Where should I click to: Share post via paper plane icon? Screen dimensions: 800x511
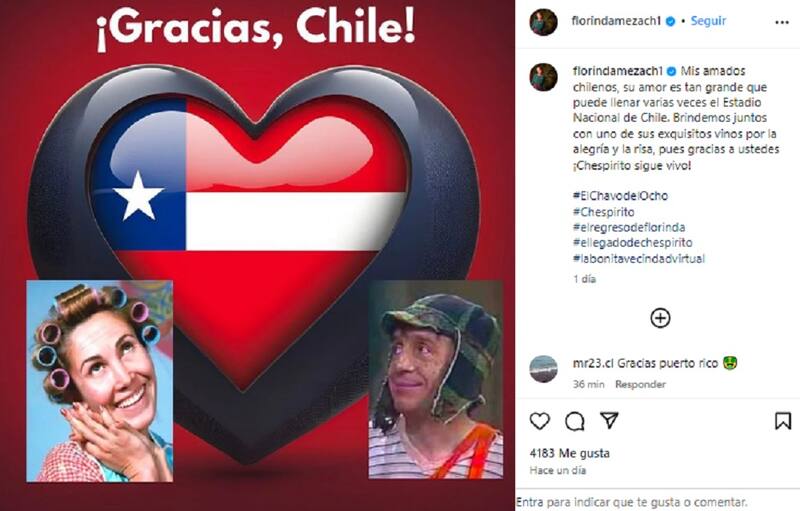click(x=609, y=420)
